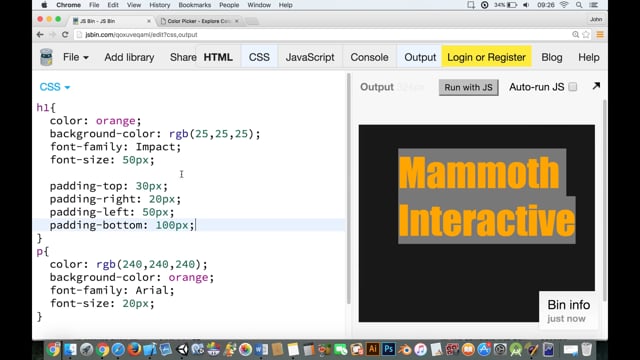The height and width of the screenshot is (360, 640).
Task: Open the Trash in the dock
Action: click(x=587, y=349)
